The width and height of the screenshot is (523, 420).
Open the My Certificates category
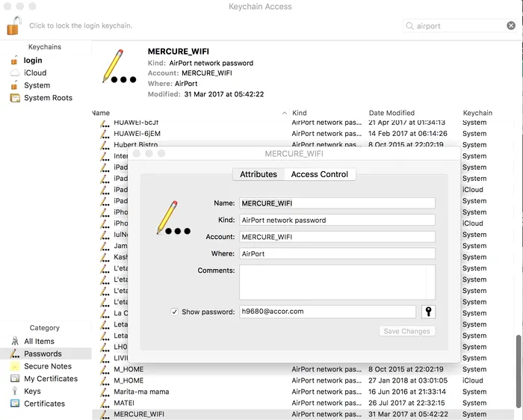point(50,379)
